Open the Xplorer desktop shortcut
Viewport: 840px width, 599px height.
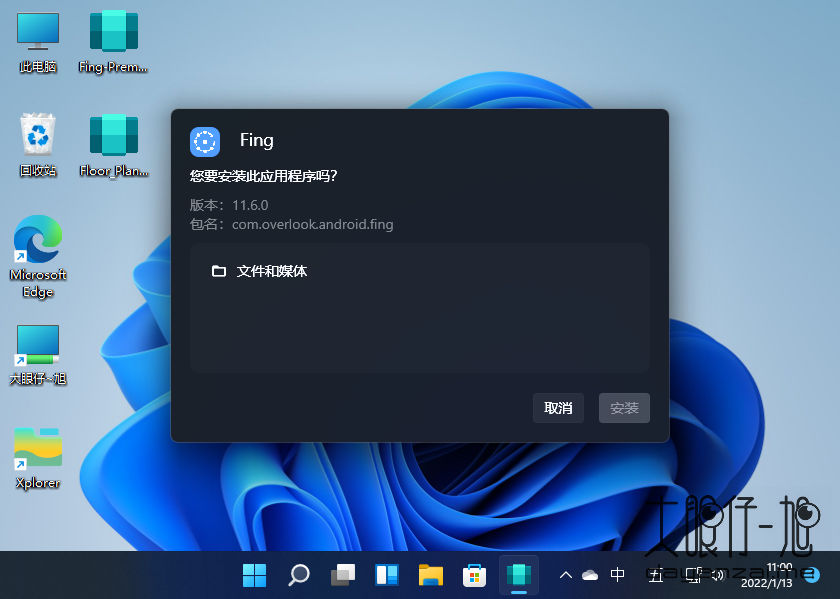(x=38, y=459)
